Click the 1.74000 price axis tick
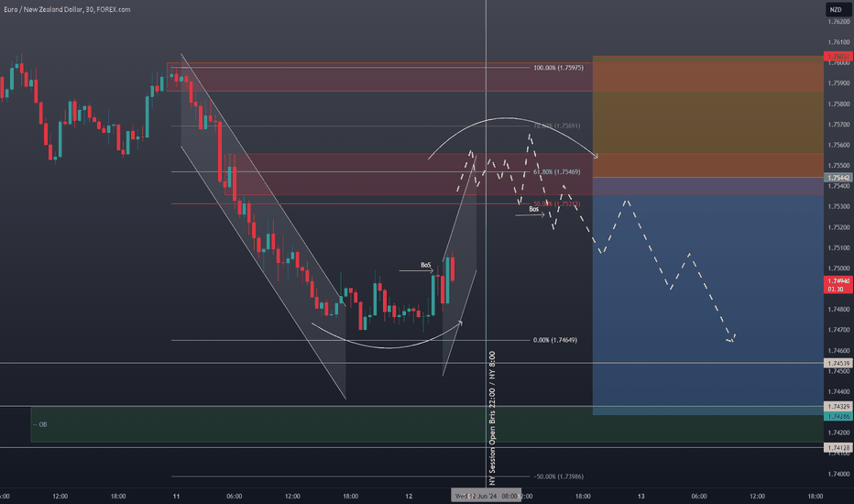Viewport: 854px width, 504px height. point(838,474)
